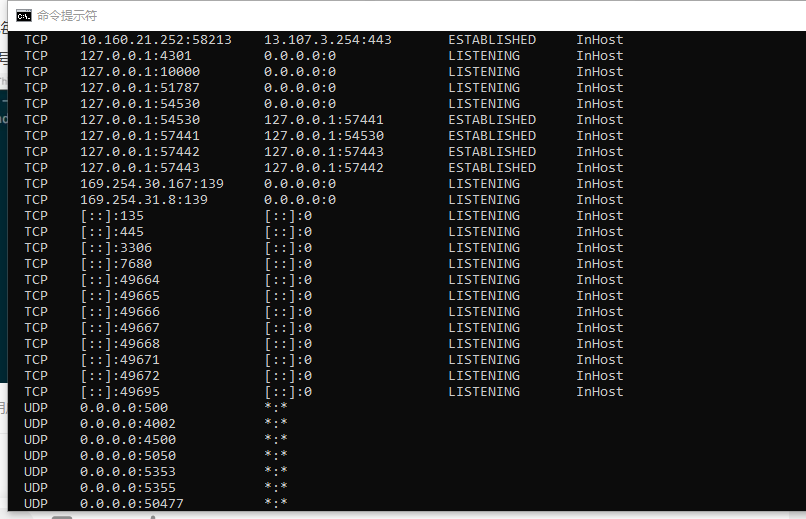Click local address 127.0.0.1:10000
Screen dimensions: 806x519
(x=140, y=71)
